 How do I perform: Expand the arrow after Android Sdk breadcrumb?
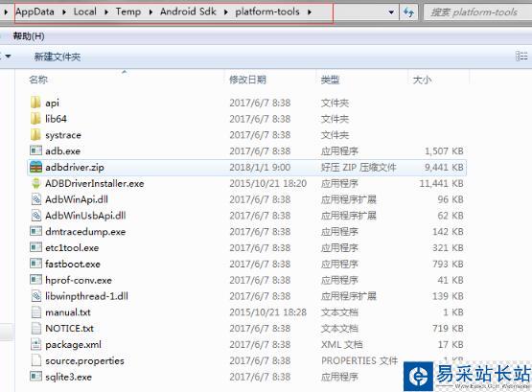[x=226, y=12]
